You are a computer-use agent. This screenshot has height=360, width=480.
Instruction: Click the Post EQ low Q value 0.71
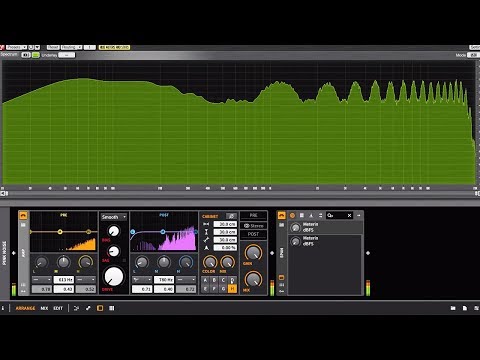[142, 289]
